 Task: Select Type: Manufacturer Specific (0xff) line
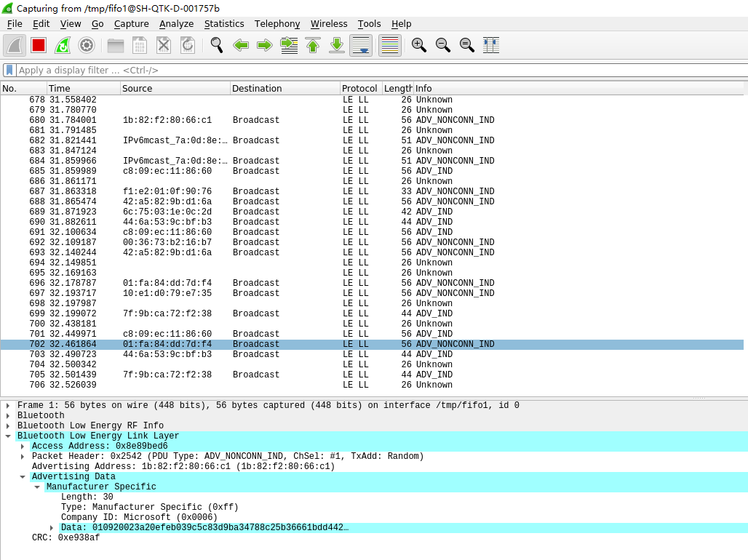(x=149, y=507)
